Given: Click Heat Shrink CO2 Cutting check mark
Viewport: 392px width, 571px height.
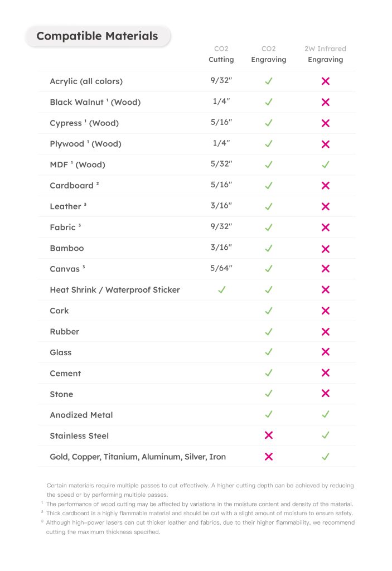Looking at the screenshot, I should pos(221,289).
